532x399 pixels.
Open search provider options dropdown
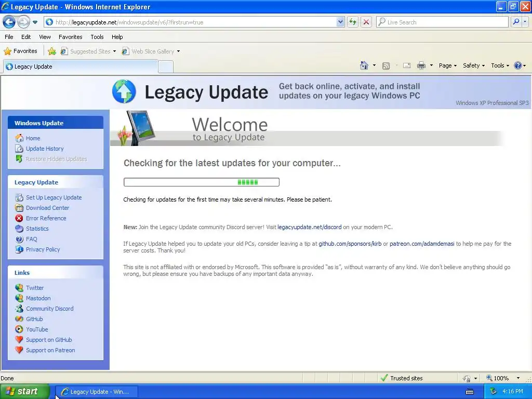click(525, 22)
